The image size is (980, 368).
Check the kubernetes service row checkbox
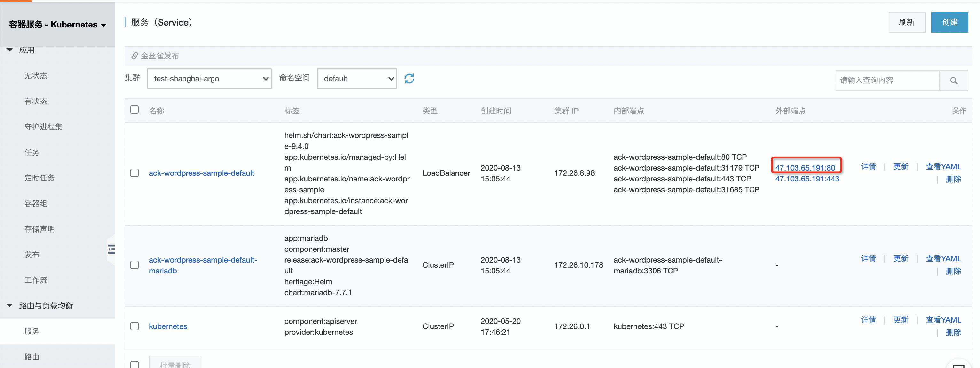(x=134, y=326)
